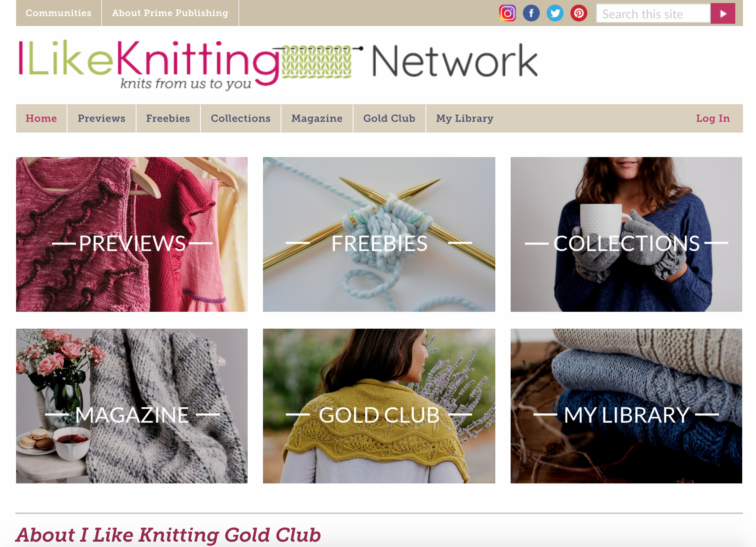Open the GOLD CLUB image tile
Screen dimensions: 756x547
pyautogui.click(x=379, y=406)
